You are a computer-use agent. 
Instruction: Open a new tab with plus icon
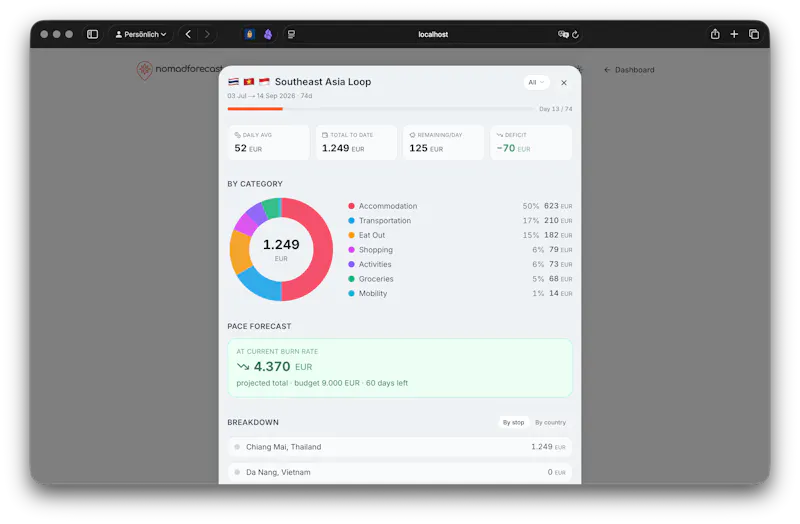tap(734, 34)
